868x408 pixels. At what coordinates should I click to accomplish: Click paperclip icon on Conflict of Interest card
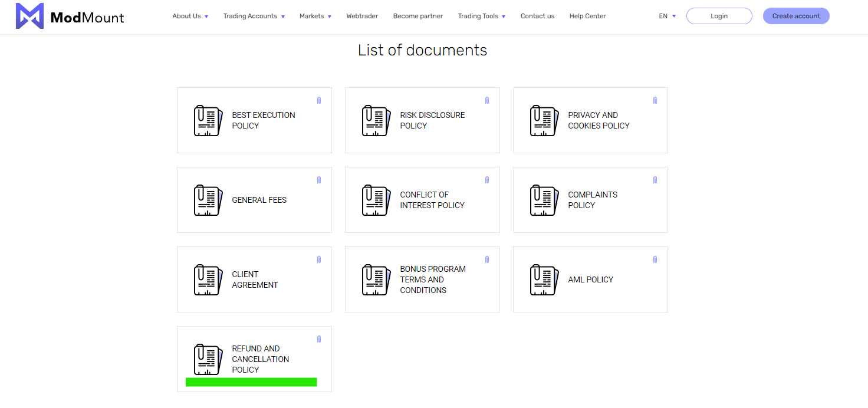487,180
